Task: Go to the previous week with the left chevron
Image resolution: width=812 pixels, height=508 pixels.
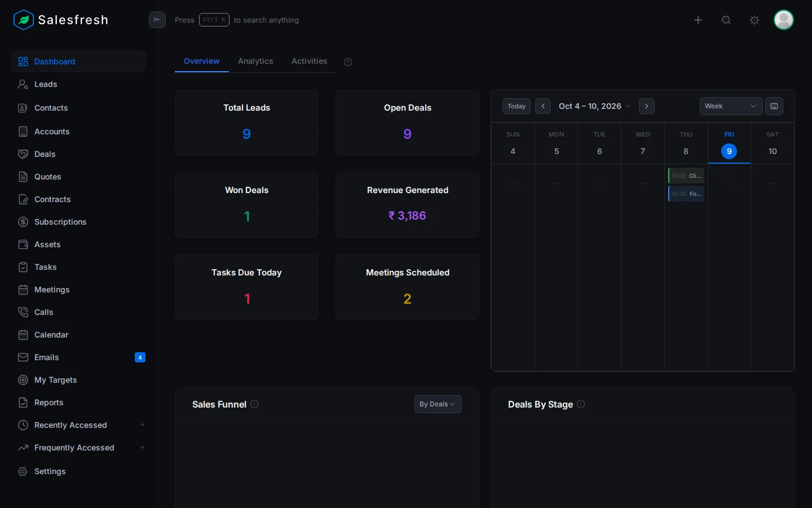Action: [x=543, y=106]
